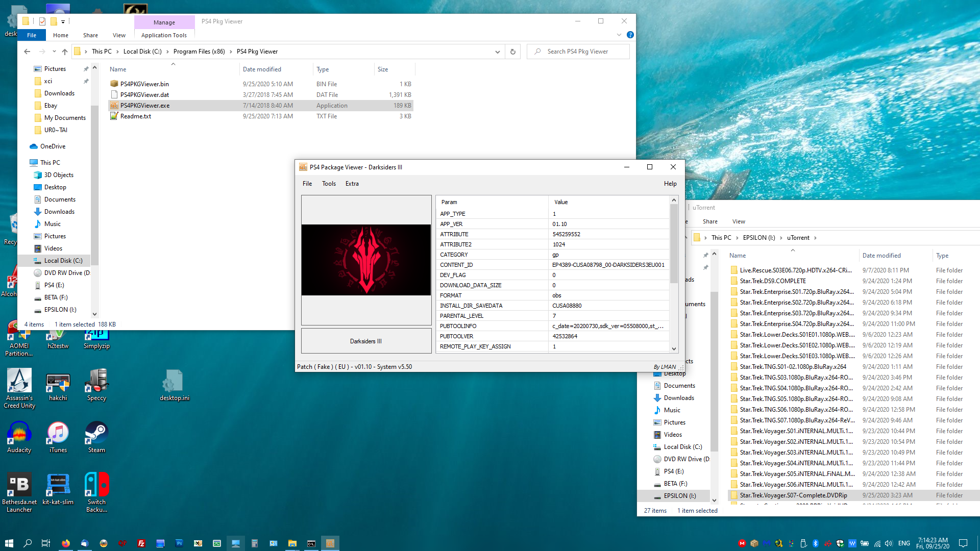Screen dimensions: 980x551
Task: Click the MEGA tray icon
Action: pyautogui.click(x=742, y=543)
